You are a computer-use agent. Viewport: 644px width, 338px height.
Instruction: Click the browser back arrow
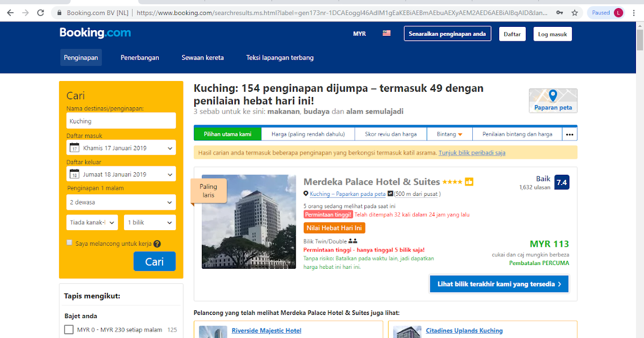[10, 12]
